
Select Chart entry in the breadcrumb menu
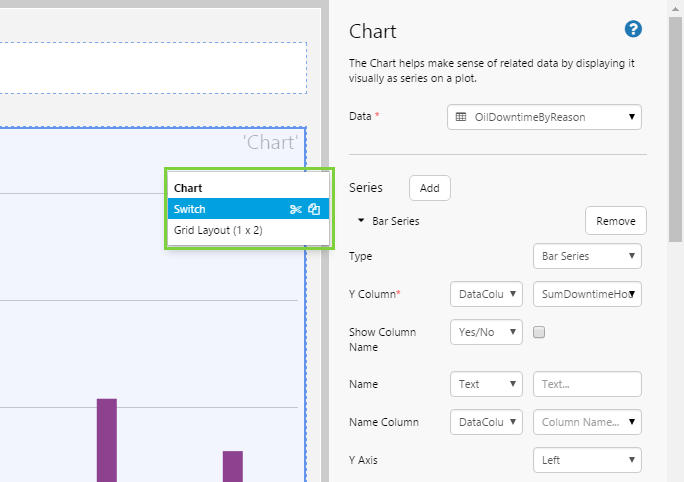point(188,188)
